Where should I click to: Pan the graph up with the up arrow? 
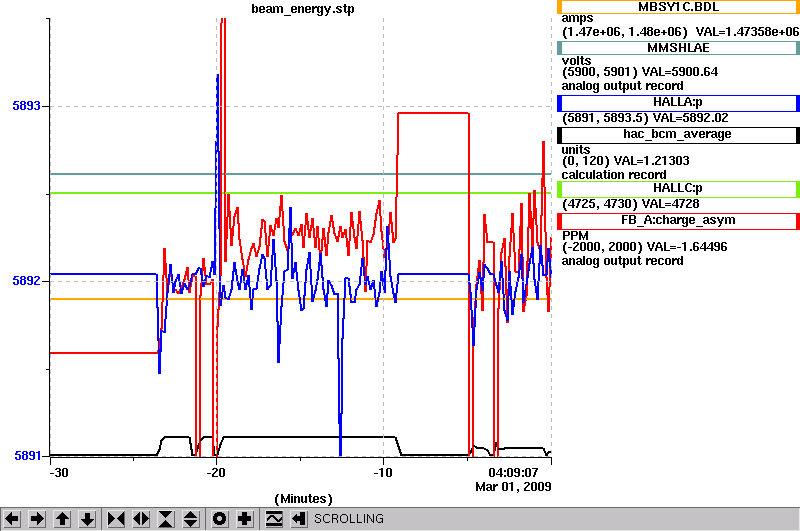(x=62, y=519)
